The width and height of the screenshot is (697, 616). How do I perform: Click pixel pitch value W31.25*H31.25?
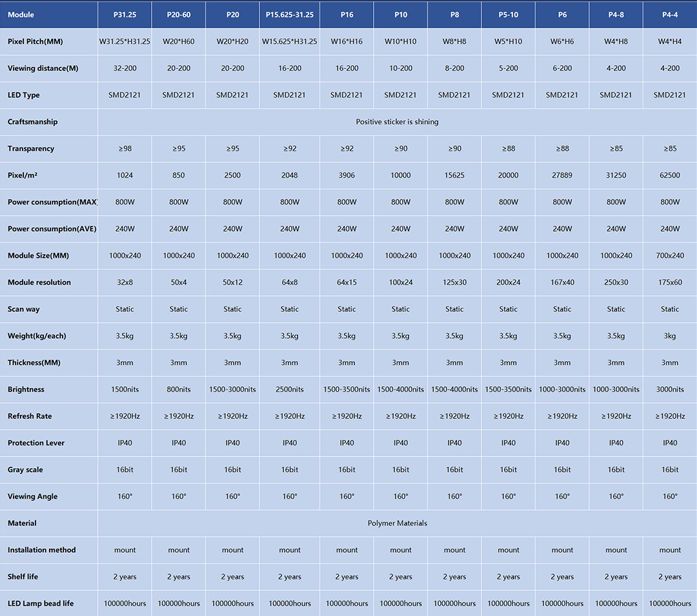click(x=125, y=41)
